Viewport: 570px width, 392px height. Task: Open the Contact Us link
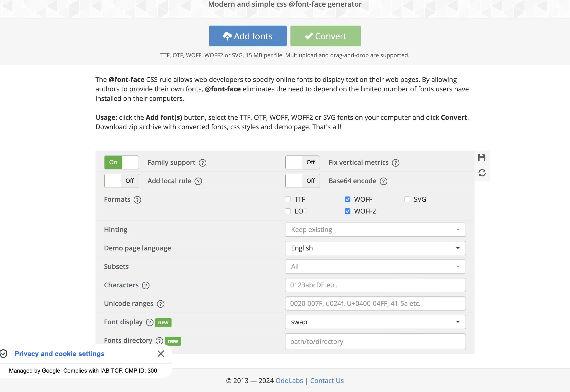coord(327,381)
